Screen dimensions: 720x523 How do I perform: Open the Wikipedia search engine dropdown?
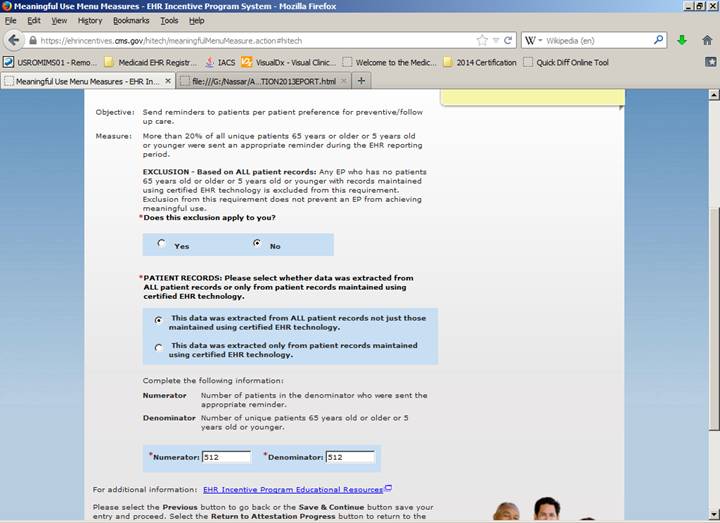[534, 41]
